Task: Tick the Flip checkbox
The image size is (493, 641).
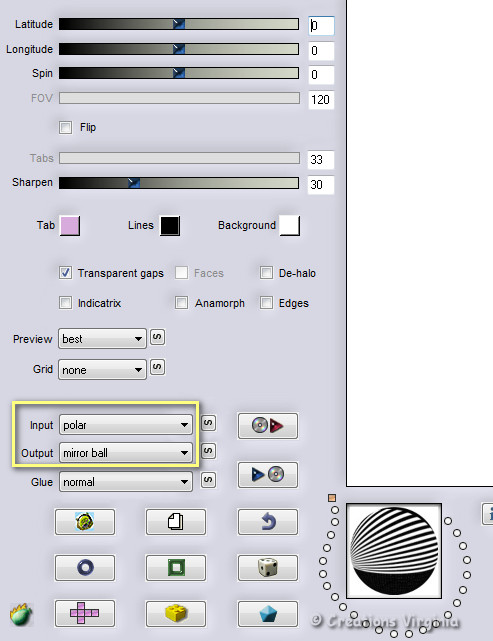Action: [65, 127]
